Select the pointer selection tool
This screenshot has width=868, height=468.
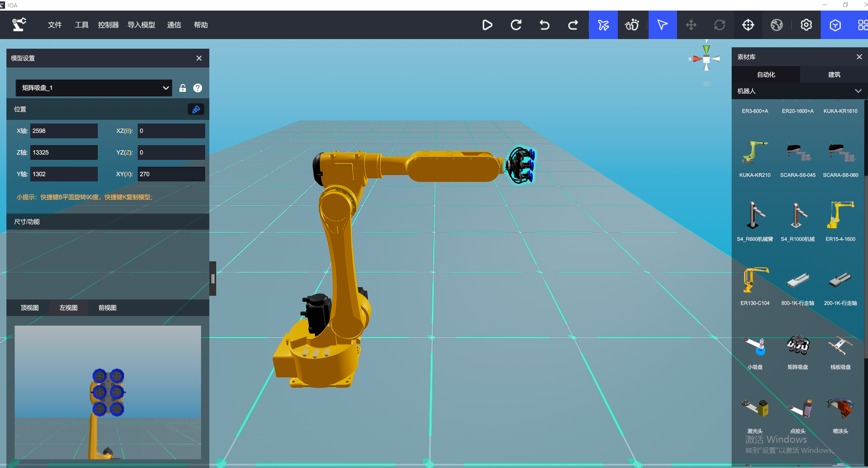point(662,25)
